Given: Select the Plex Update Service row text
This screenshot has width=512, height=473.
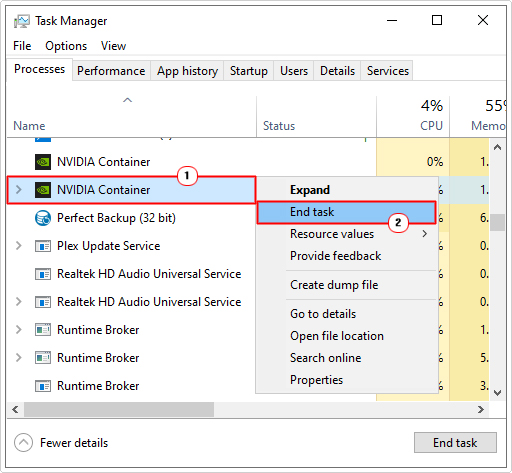Looking at the screenshot, I should pos(109,246).
